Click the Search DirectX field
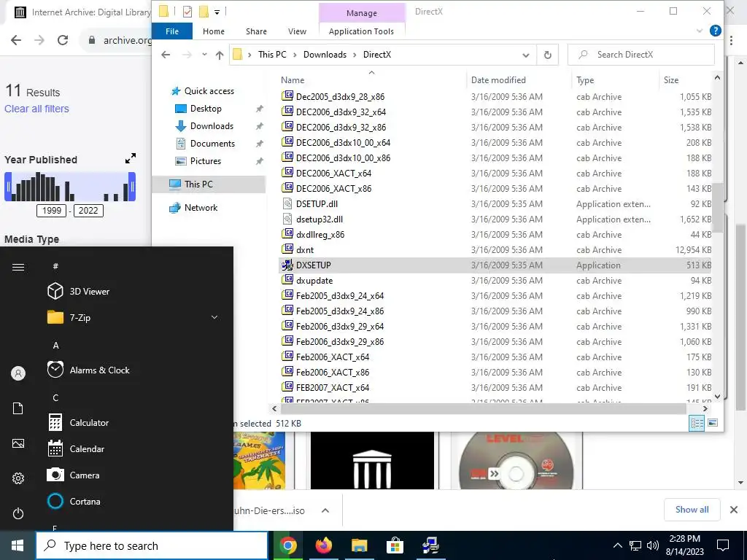Image resolution: width=747 pixels, height=560 pixels. (x=641, y=55)
